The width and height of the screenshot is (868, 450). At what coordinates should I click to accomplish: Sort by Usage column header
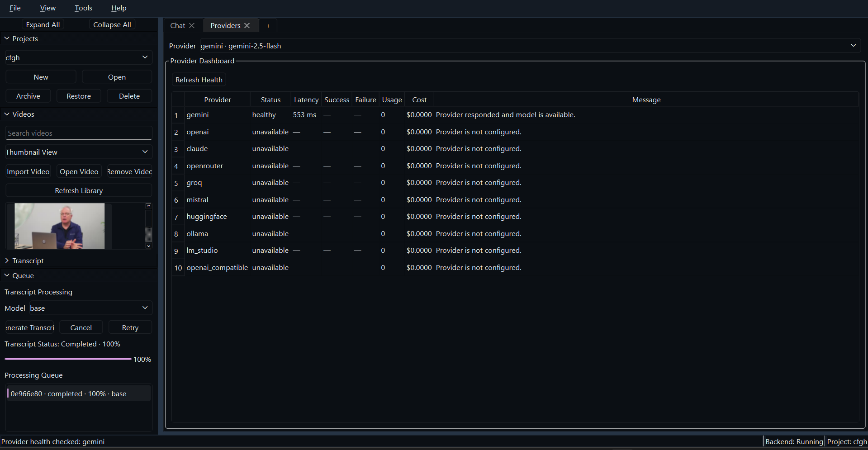(x=392, y=99)
